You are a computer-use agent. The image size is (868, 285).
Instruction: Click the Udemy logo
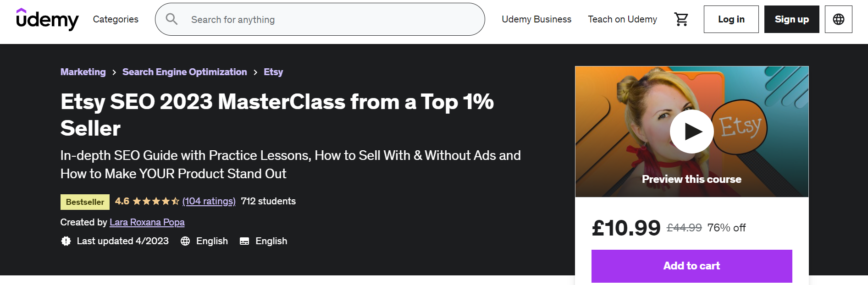click(x=47, y=19)
